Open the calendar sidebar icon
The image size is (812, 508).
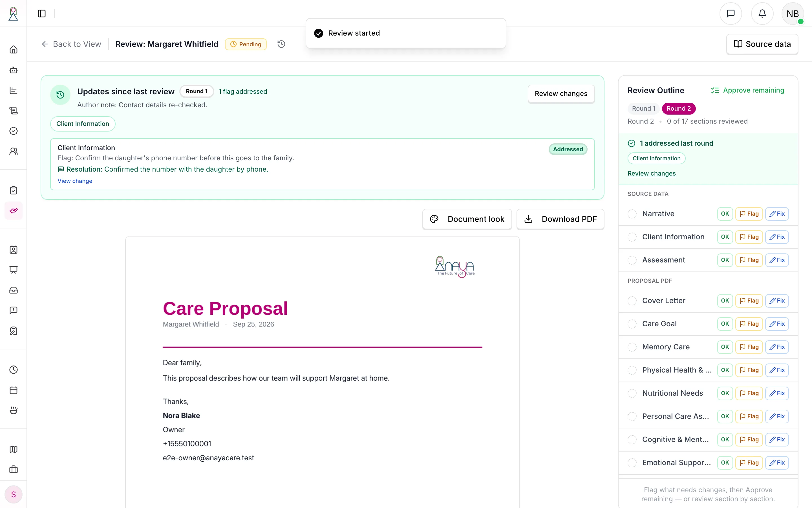click(x=14, y=390)
